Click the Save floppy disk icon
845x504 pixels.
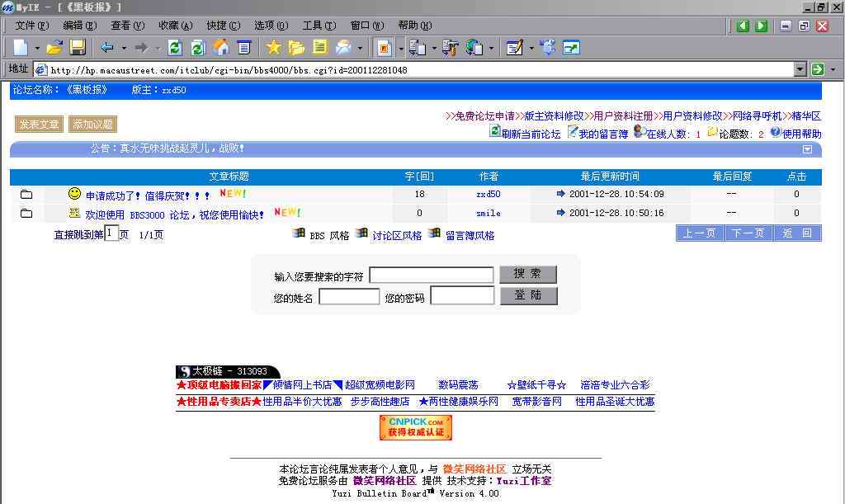click(77, 47)
